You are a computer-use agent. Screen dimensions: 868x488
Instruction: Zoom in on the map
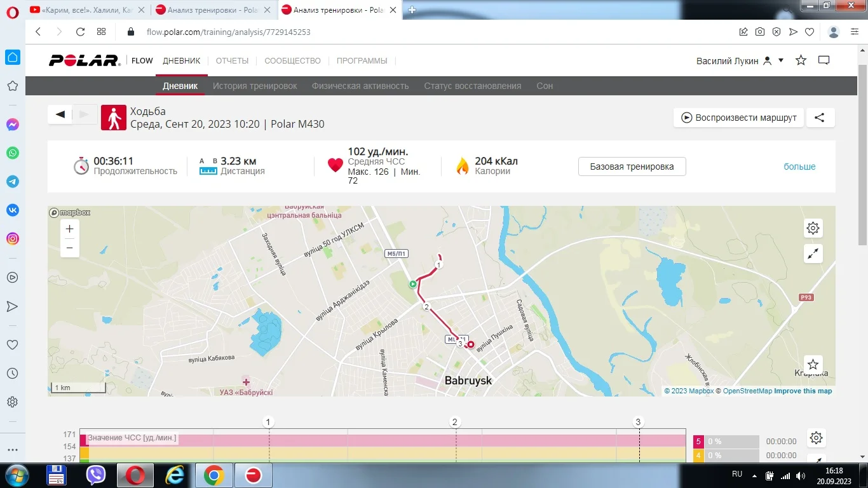pyautogui.click(x=70, y=229)
